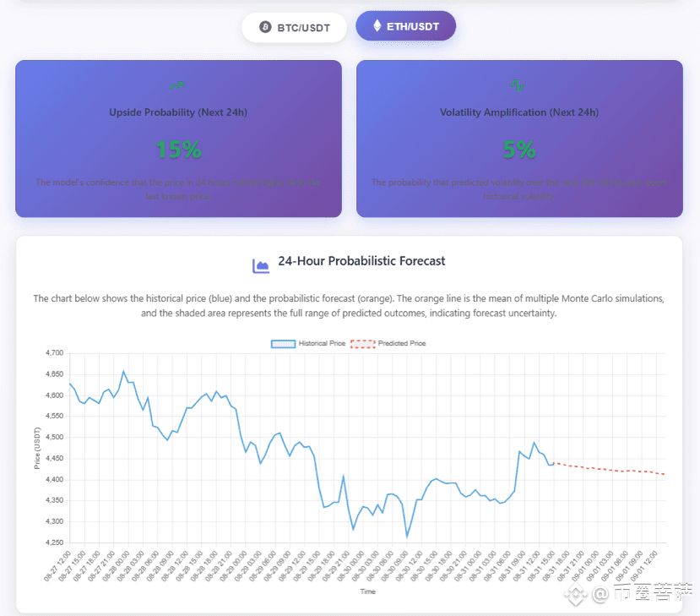The height and width of the screenshot is (616, 700).
Task: Click the Time axis title
Action: pos(368,591)
